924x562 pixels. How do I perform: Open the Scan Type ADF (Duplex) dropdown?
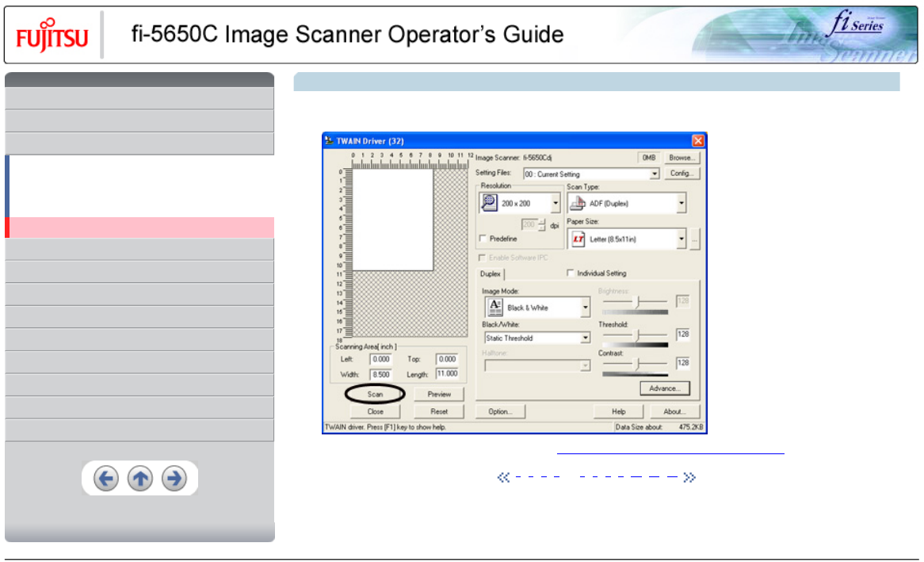pos(682,204)
